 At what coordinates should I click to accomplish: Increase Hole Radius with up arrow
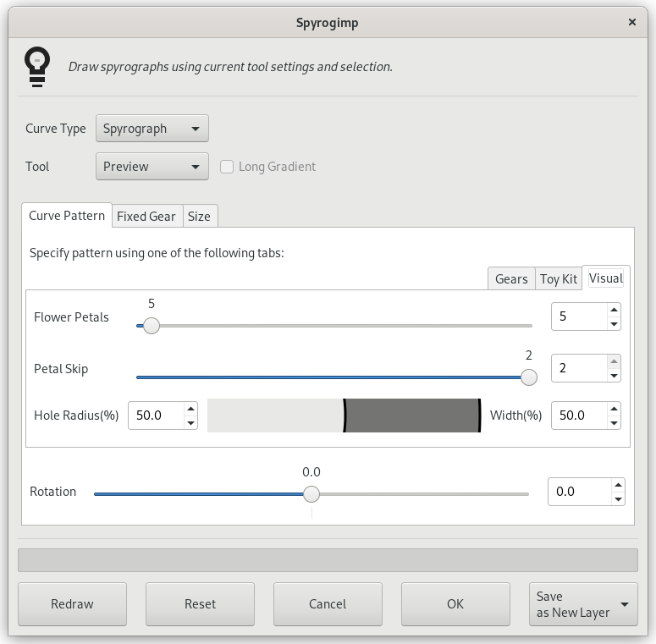pyautogui.click(x=190, y=409)
